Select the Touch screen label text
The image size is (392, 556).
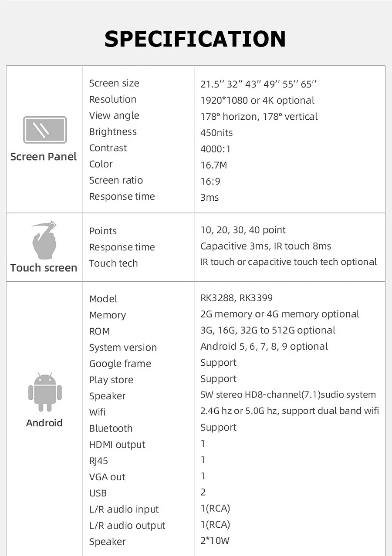(x=44, y=268)
